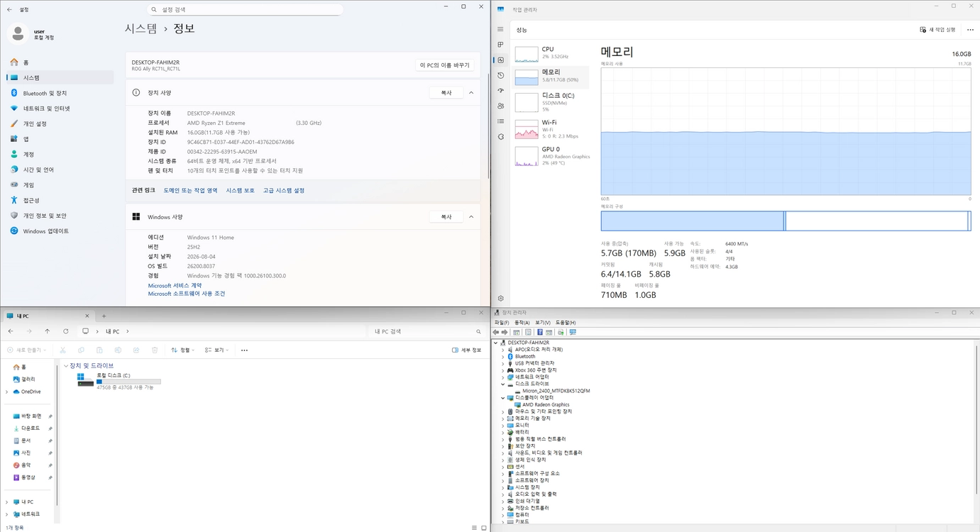
Task: Open the Task Manager hamburger navigation menu
Action: click(x=500, y=29)
